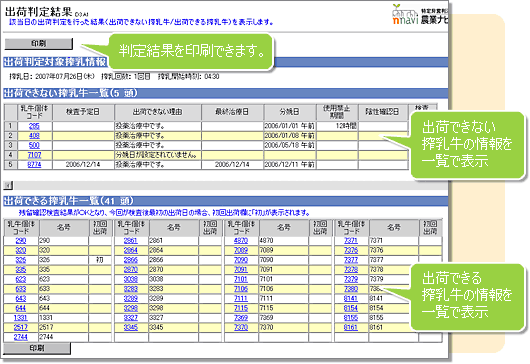Click the horizontal scrollbar's left arrow
The width and height of the screenshot is (530, 364).
(x=8, y=185)
